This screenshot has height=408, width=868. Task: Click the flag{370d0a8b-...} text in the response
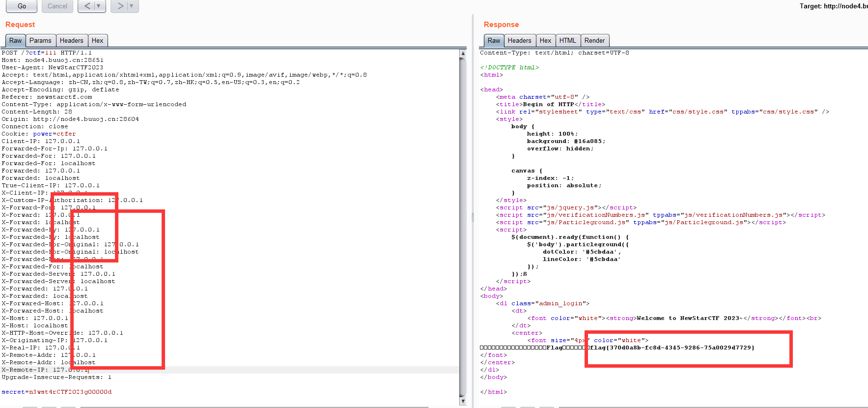(672, 348)
